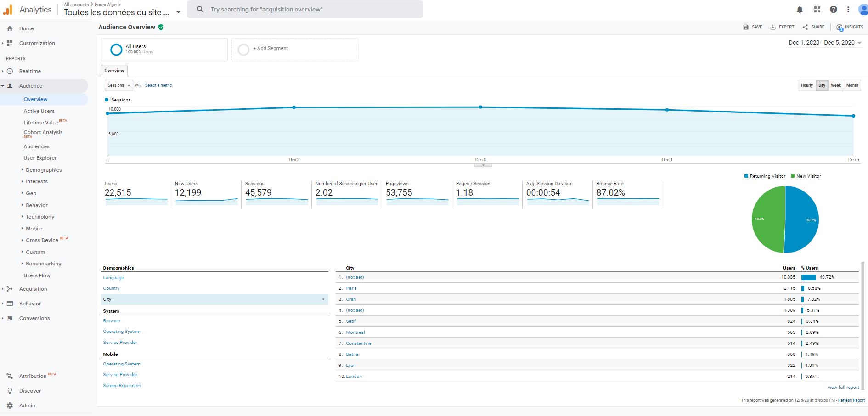
Task: Switch the chart granularity to Week
Action: pos(836,85)
